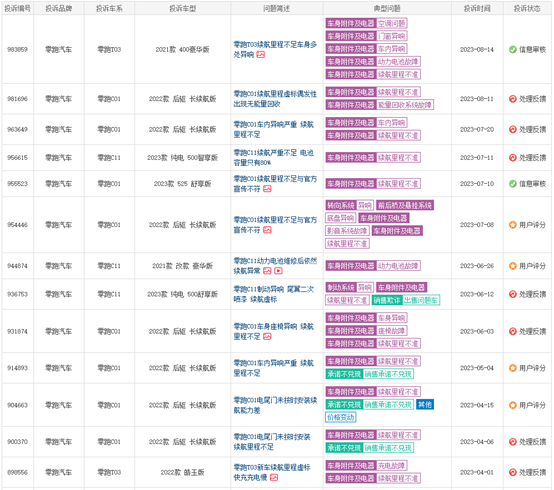Open complaint link 零跑C11续航严重不足 电池容量只有80%
554x490 pixels.
click(x=273, y=158)
